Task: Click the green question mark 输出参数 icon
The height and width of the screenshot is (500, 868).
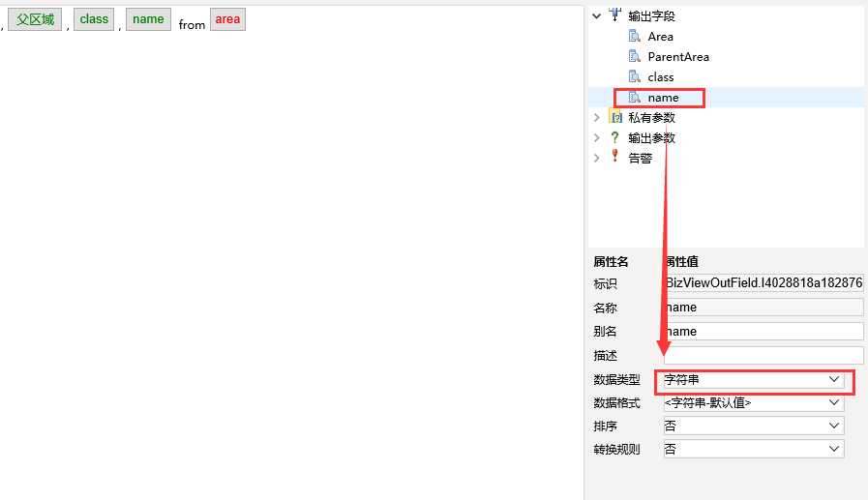Action: (615, 137)
